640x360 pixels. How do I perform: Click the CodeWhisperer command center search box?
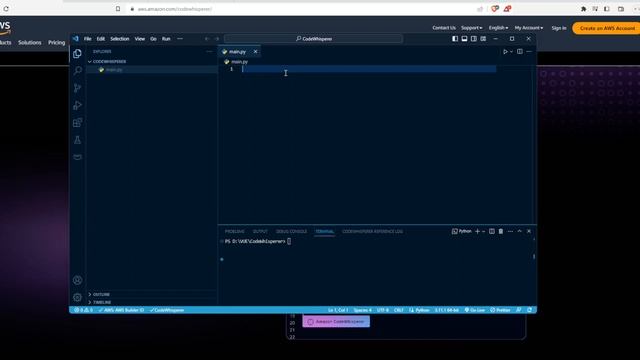tap(313, 39)
